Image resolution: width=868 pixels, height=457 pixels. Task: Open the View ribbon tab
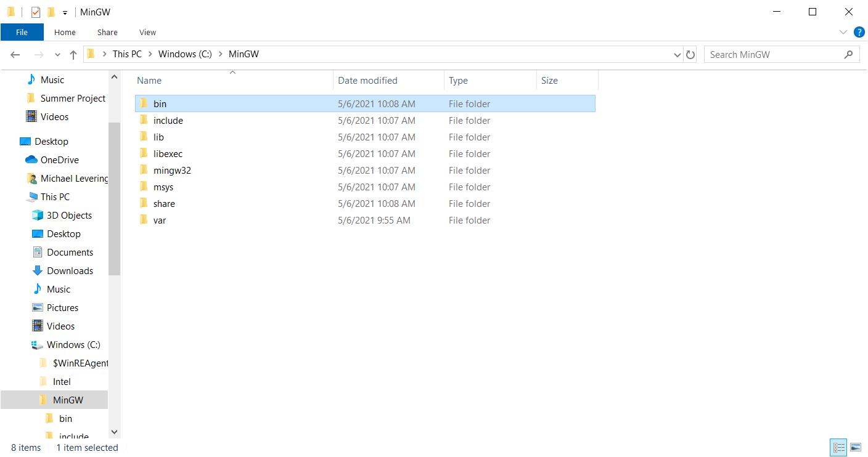pos(147,32)
